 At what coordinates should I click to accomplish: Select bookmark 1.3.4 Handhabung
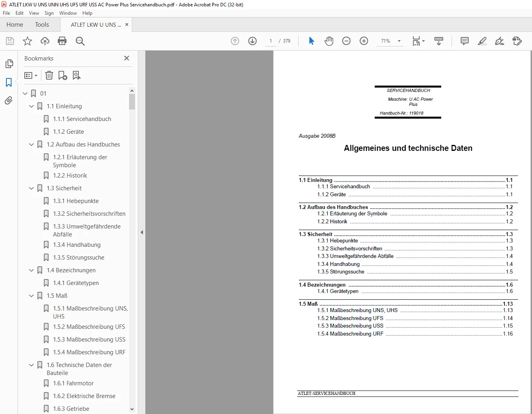tap(77, 245)
